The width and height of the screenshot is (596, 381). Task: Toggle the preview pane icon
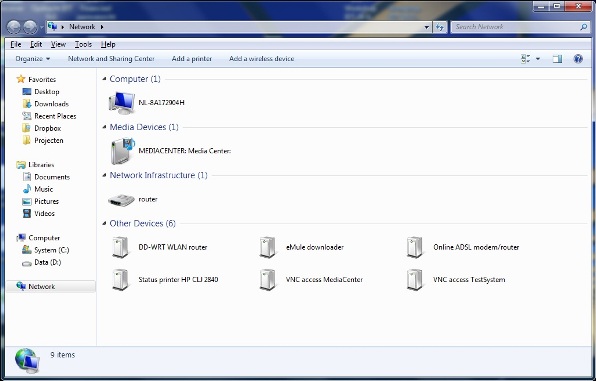click(557, 59)
